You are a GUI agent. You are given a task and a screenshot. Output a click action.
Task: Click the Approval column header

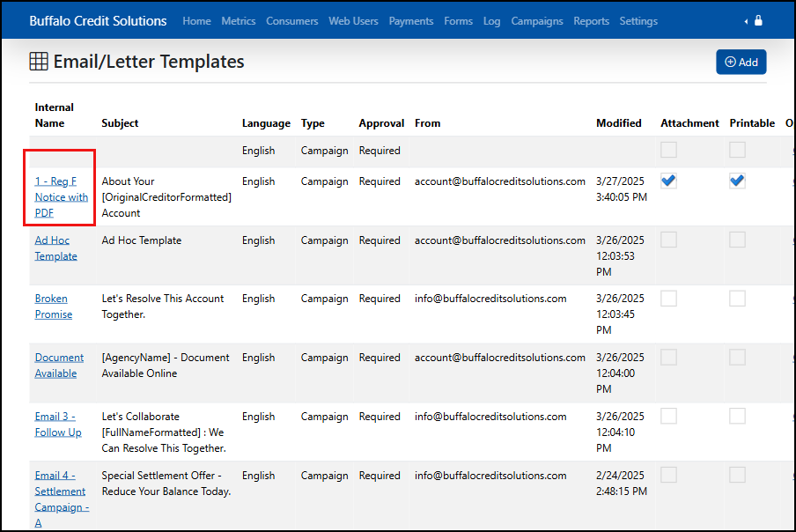381,123
